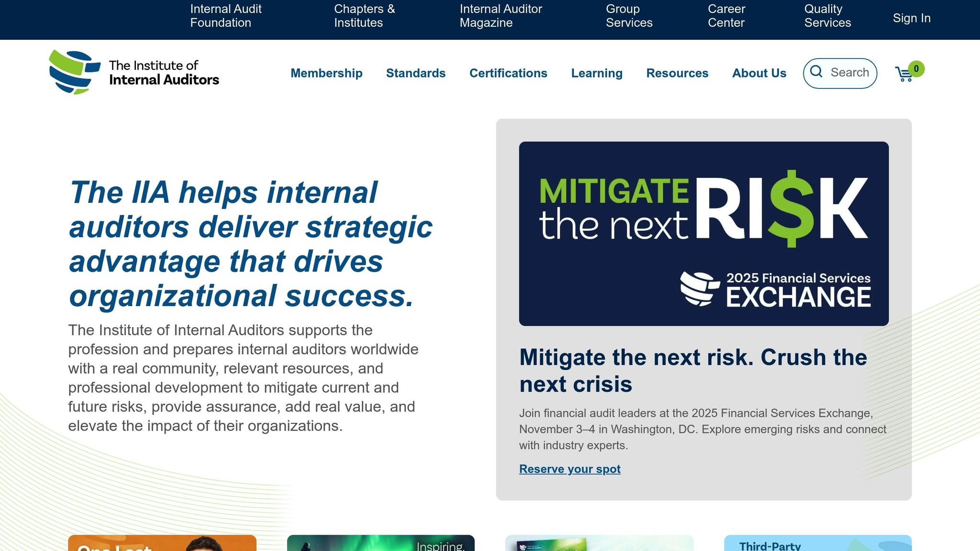Expand the Learning navigation menu
The image size is (980, 551).
pyautogui.click(x=596, y=73)
